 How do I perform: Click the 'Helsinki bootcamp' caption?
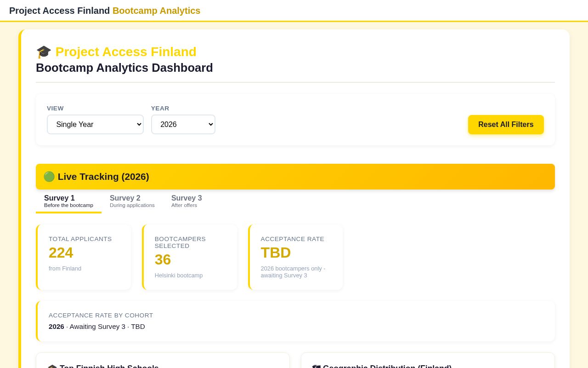179,276
